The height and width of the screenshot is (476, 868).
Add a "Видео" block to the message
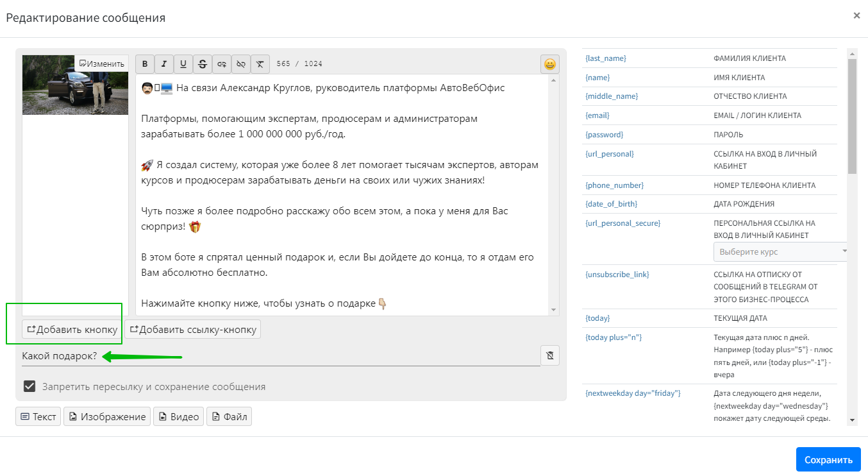coord(179,417)
